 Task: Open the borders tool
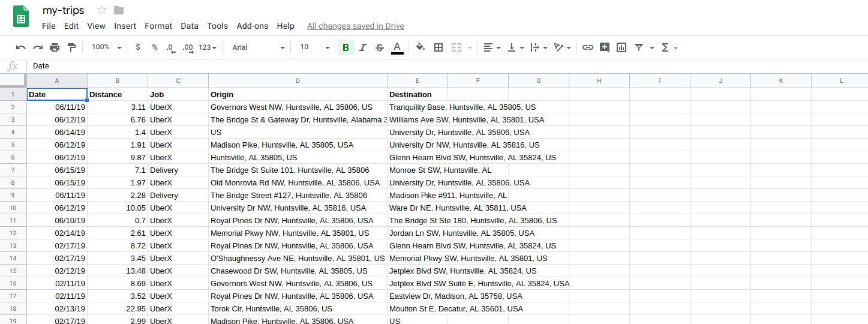438,47
